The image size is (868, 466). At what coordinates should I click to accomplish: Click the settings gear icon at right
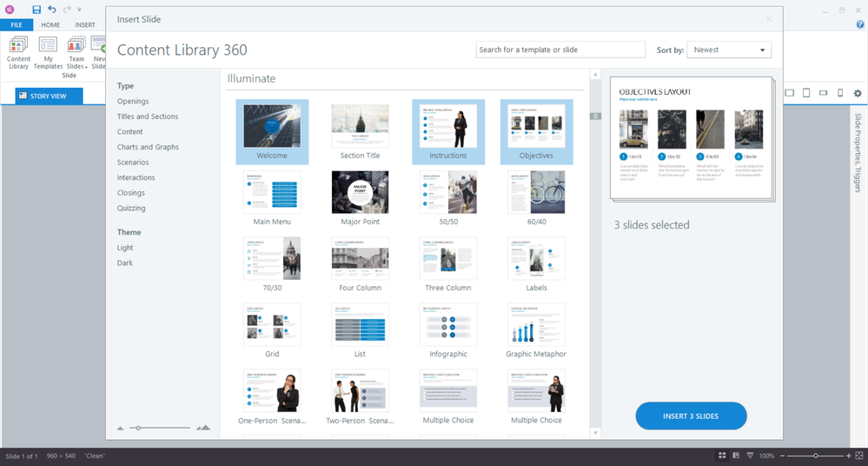pyautogui.click(x=858, y=93)
